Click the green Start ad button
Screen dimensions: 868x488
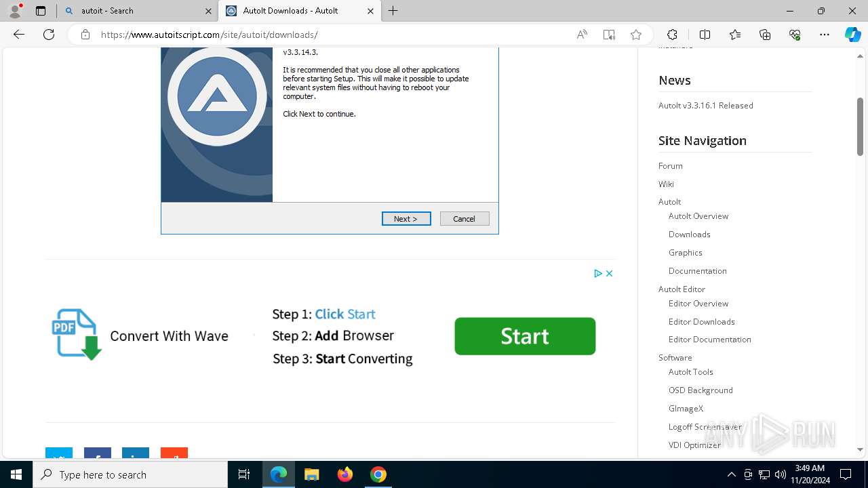click(525, 336)
